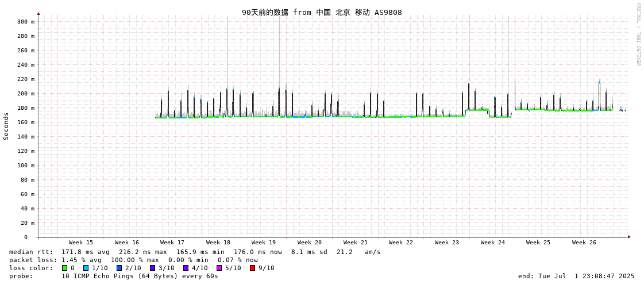This screenshot has width=644, height=284.
Task: Click the 240 m y-axis label
Action: tap(26, 64)
